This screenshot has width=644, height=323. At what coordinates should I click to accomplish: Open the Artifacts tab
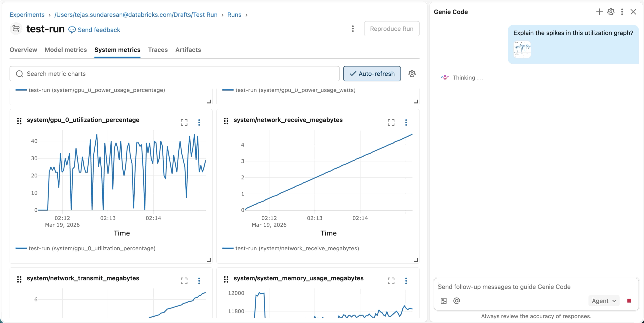188,50
